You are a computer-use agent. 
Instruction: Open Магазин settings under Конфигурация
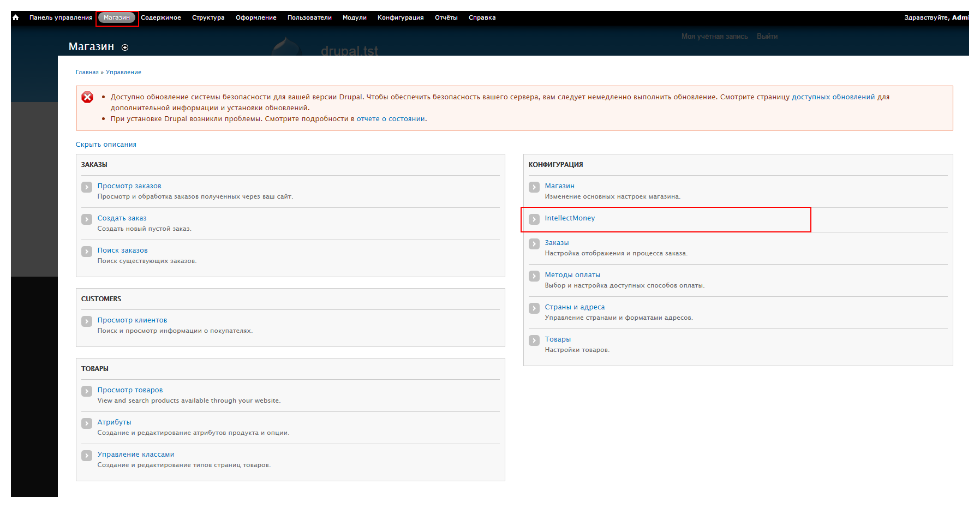coord(560,186)
